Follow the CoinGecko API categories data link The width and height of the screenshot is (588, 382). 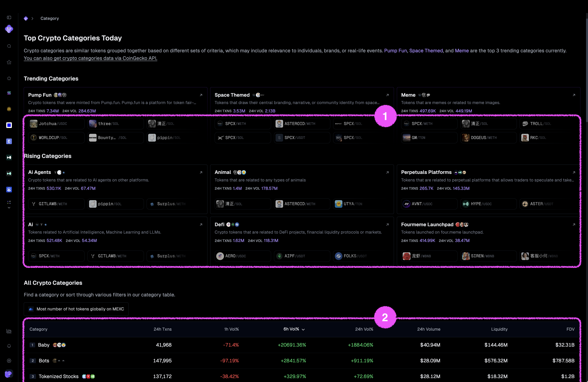90,58
